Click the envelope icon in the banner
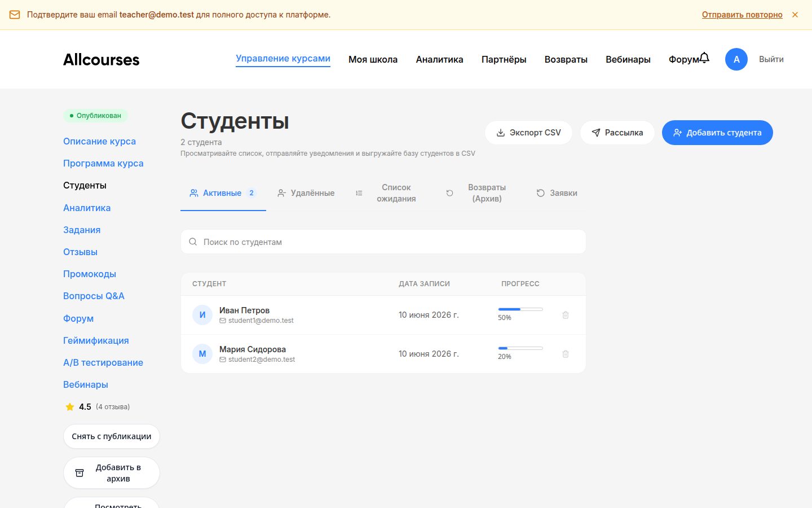The width and height of the screenshot is (812, 508). [x=15, y=15]
